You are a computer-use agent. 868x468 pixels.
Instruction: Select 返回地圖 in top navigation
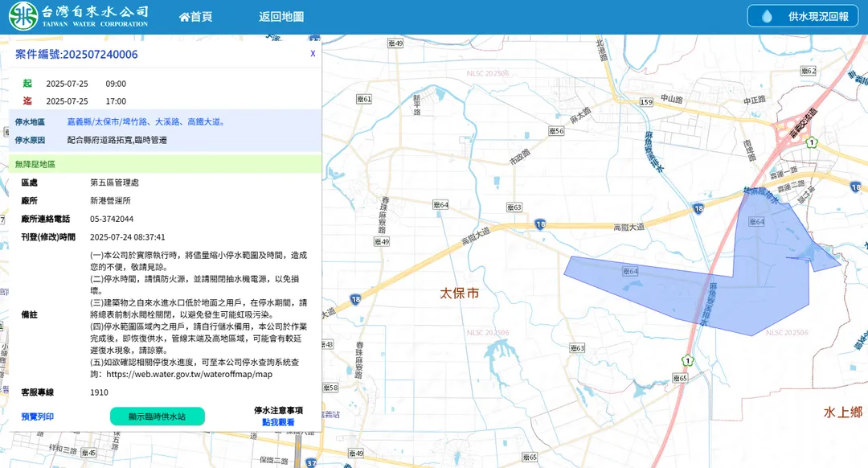(x=281, y=17)
